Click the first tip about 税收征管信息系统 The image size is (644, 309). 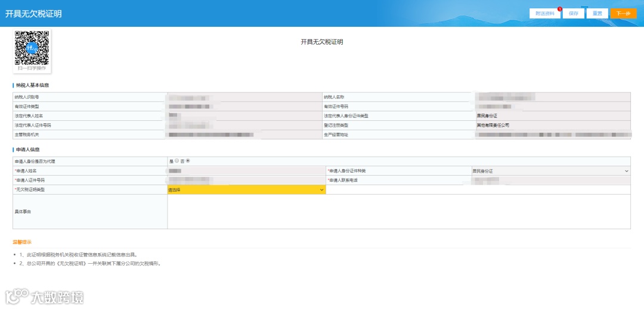pos(78,255)
